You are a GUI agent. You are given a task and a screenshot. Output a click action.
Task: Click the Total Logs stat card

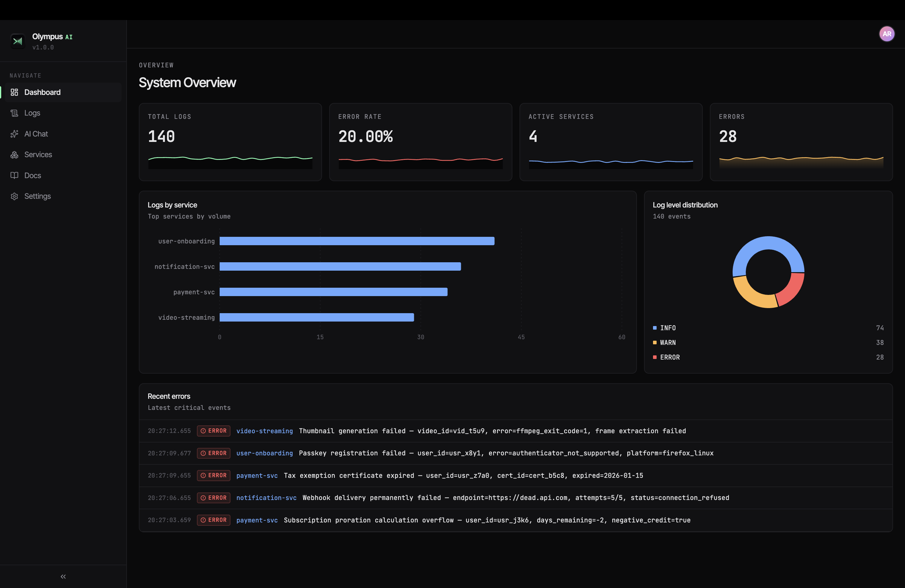coord(230,142)
